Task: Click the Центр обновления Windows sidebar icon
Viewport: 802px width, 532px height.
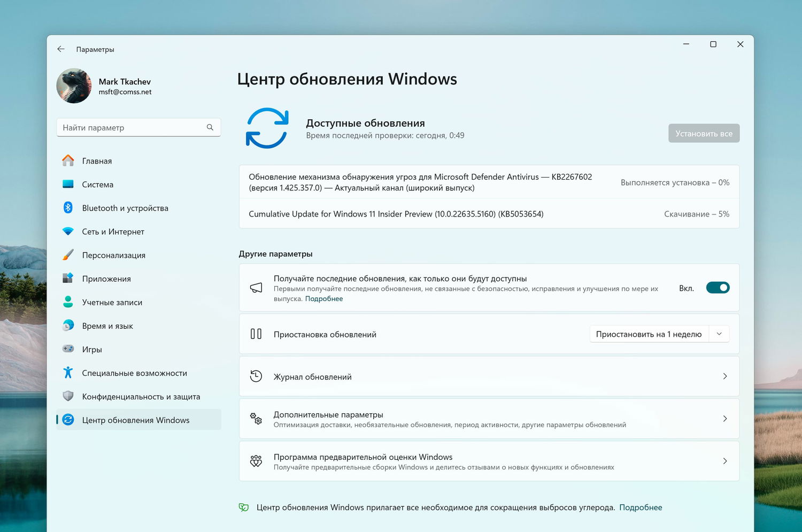Action: pyautogui.click(x=68, y=420)
